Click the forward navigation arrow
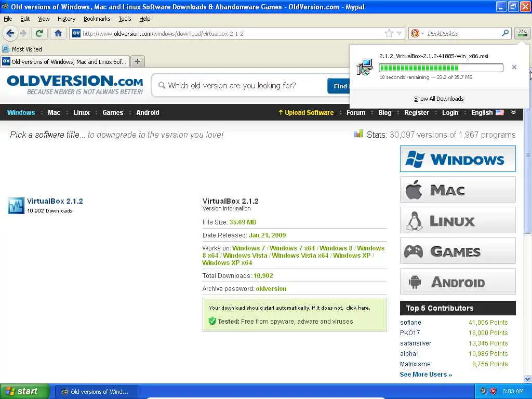Screen dimensions: 532x399 tap(23, 33)
